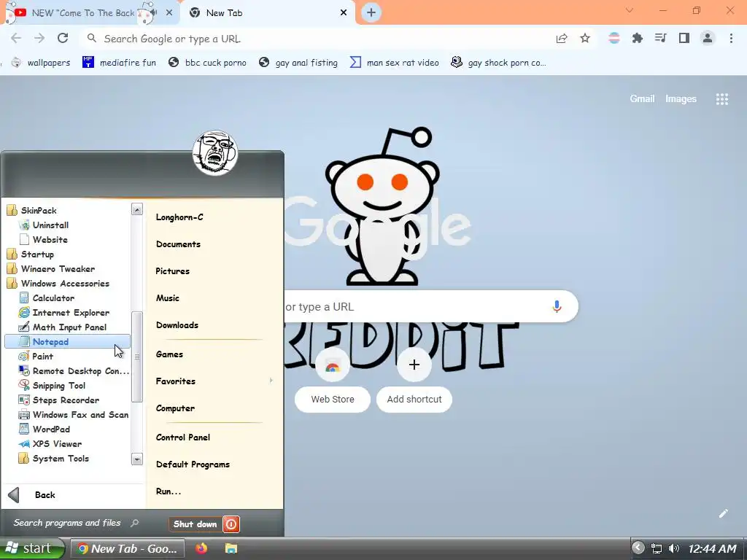Open File Explorer from the taskbar
This screenshot has width=747, height=560.
231,548
